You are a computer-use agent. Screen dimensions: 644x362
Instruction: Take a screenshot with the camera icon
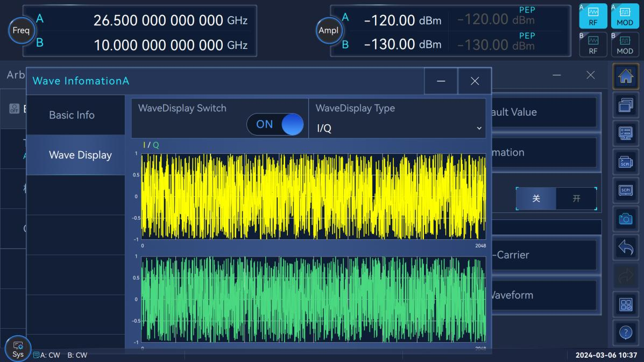[626, 218]
